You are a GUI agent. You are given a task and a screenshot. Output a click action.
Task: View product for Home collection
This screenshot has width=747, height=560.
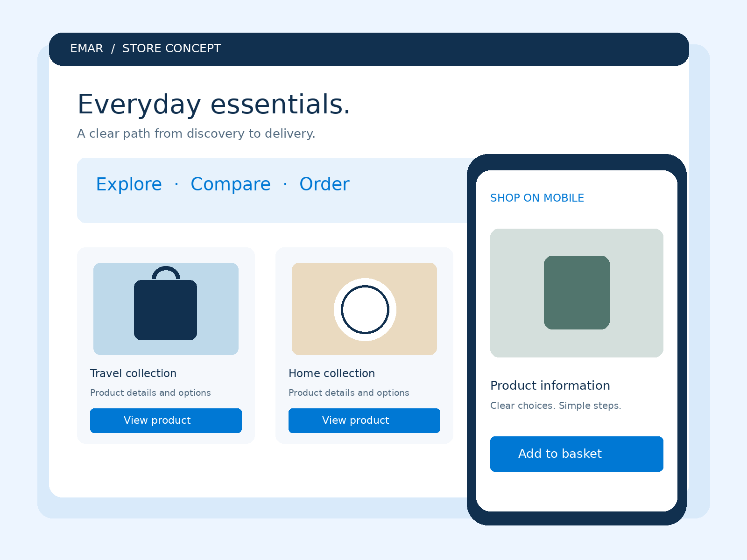(364, 420)
